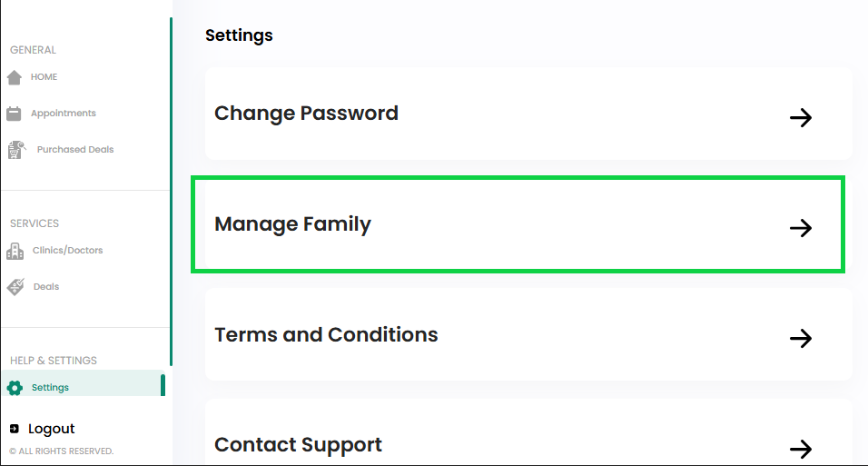Click the Deals tag icon

(15, 287)
